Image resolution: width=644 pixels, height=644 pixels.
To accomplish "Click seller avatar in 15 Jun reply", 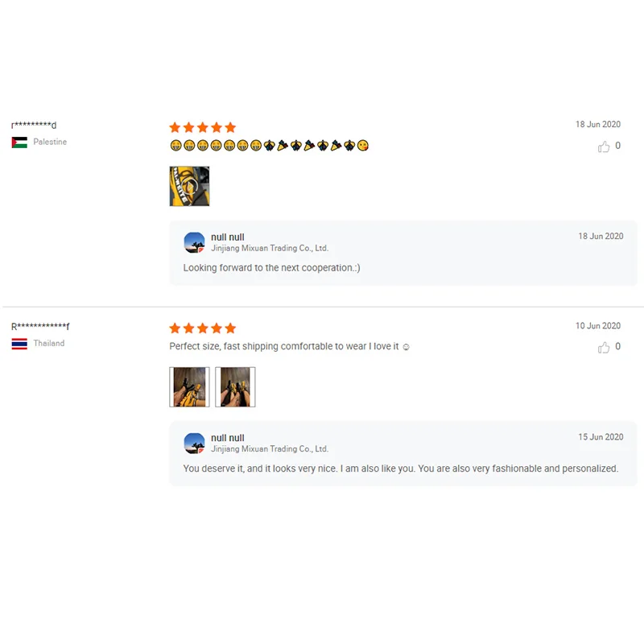I will [x=194, y=444].
